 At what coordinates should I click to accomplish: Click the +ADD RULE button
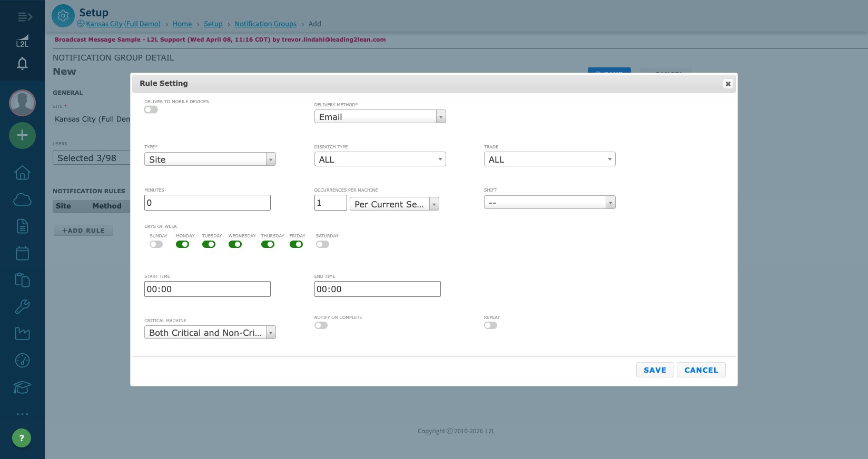pos(83,231)
